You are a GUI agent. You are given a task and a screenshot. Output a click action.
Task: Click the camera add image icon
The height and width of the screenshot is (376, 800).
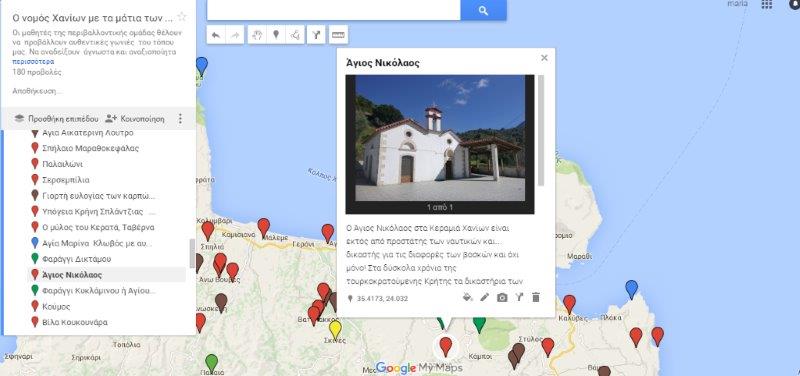pos(502,297)
